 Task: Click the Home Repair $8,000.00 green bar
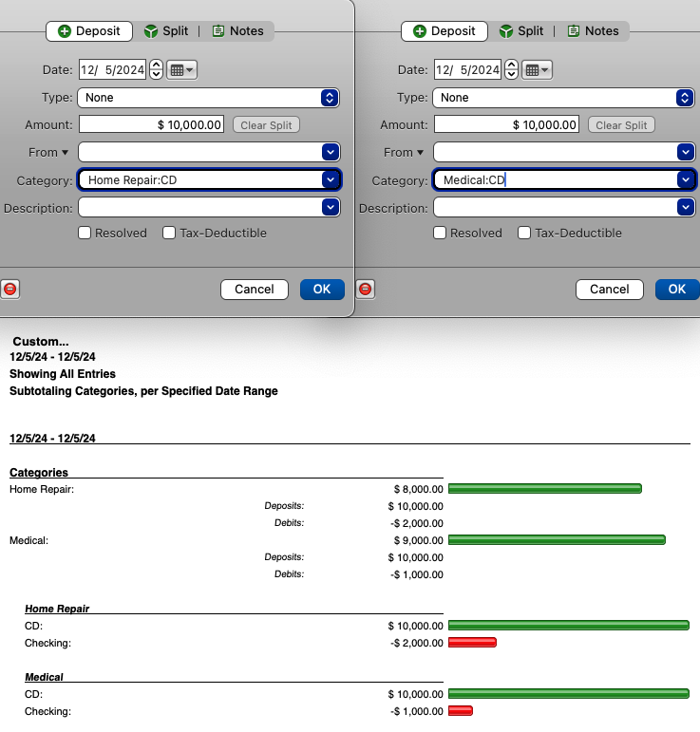(545, 489)
